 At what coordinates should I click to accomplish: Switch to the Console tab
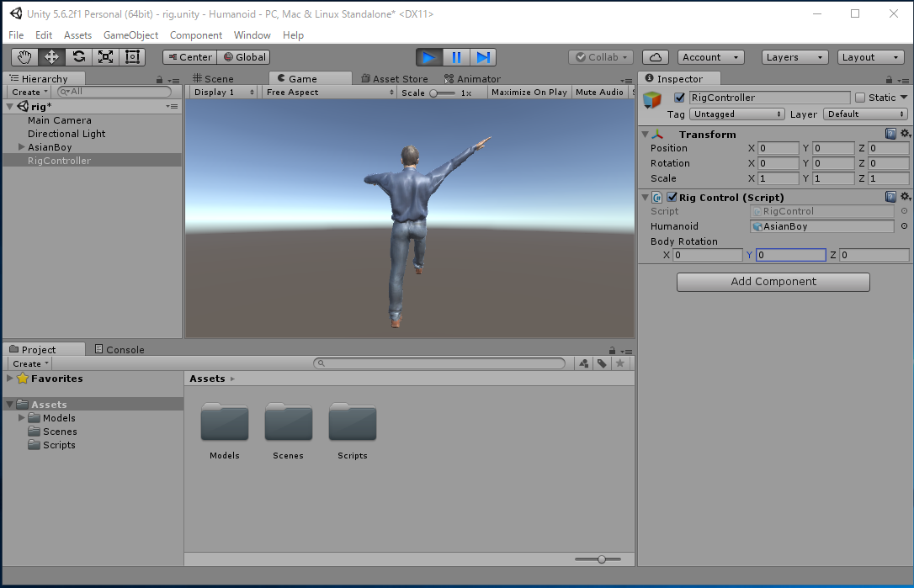[119, 350]
